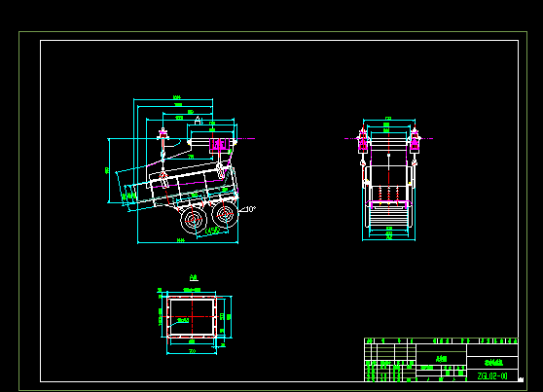Click drawing number ZGL02-00 in title block

[x=492, y=376]
